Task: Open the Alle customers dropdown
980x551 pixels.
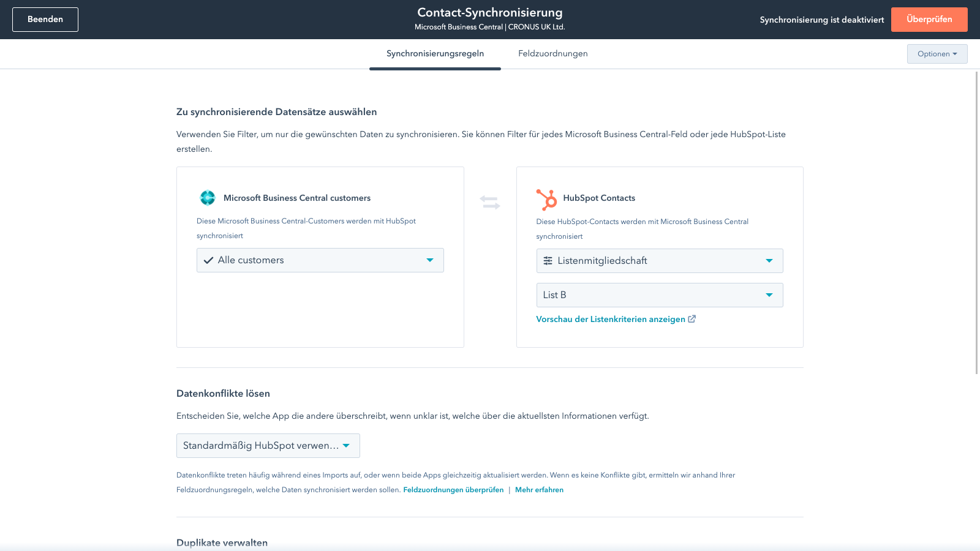Action: (x=320, y=260)
